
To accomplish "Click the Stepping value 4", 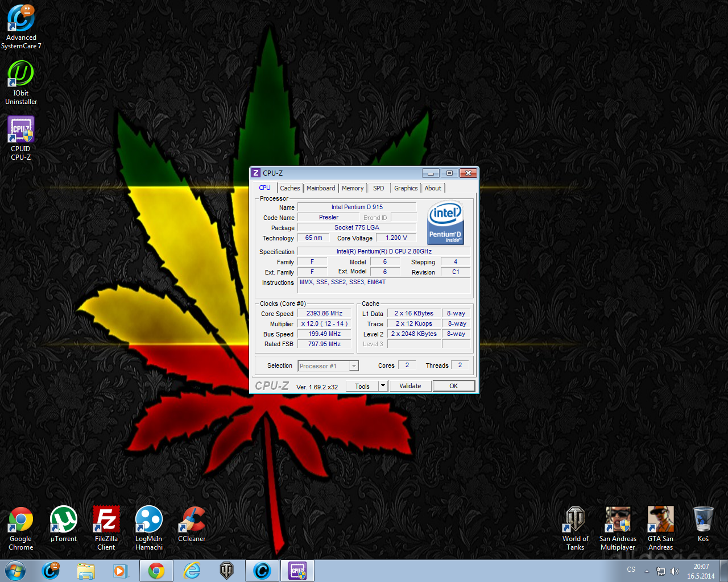I will click(x=456, y=261).
